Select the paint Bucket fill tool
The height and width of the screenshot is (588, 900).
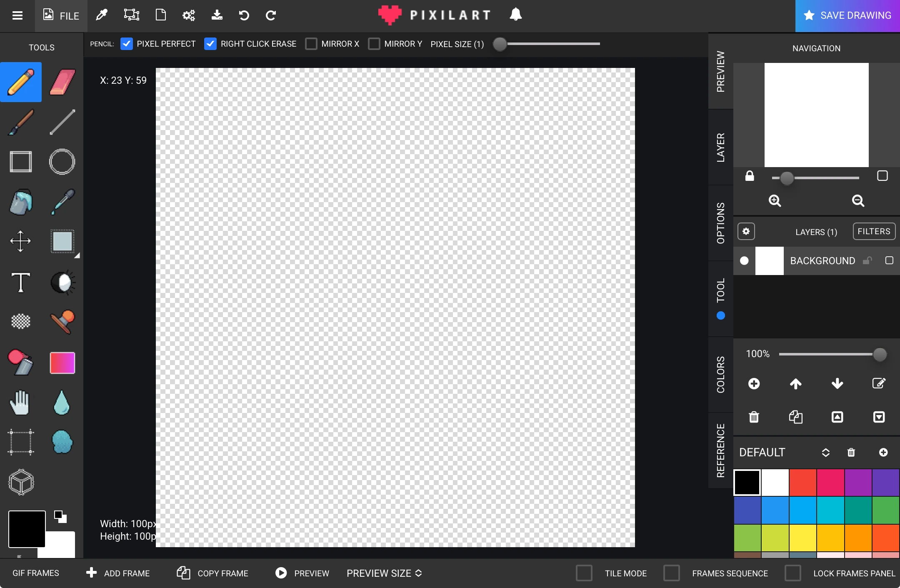pos(21,202)
